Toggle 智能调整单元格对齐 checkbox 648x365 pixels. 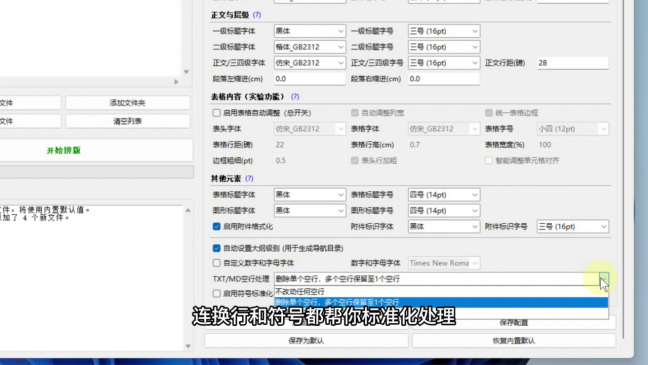pos(489,160)
